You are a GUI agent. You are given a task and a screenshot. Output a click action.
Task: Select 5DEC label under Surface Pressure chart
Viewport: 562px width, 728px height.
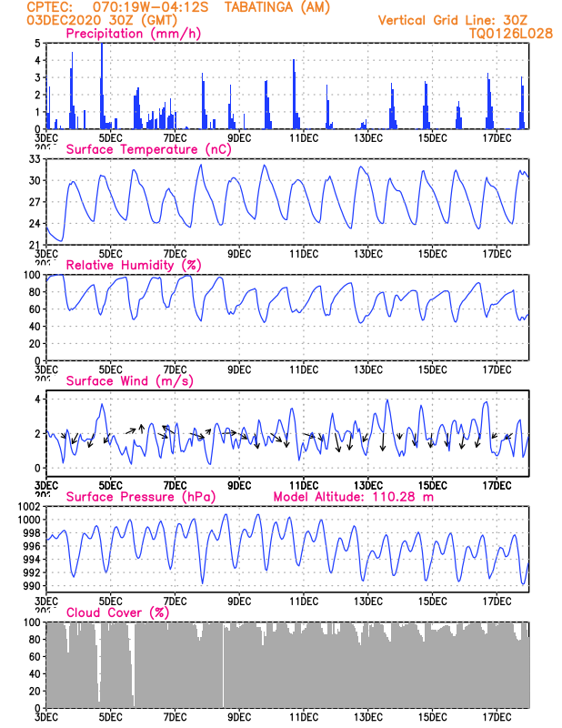(x=110, y=602)
